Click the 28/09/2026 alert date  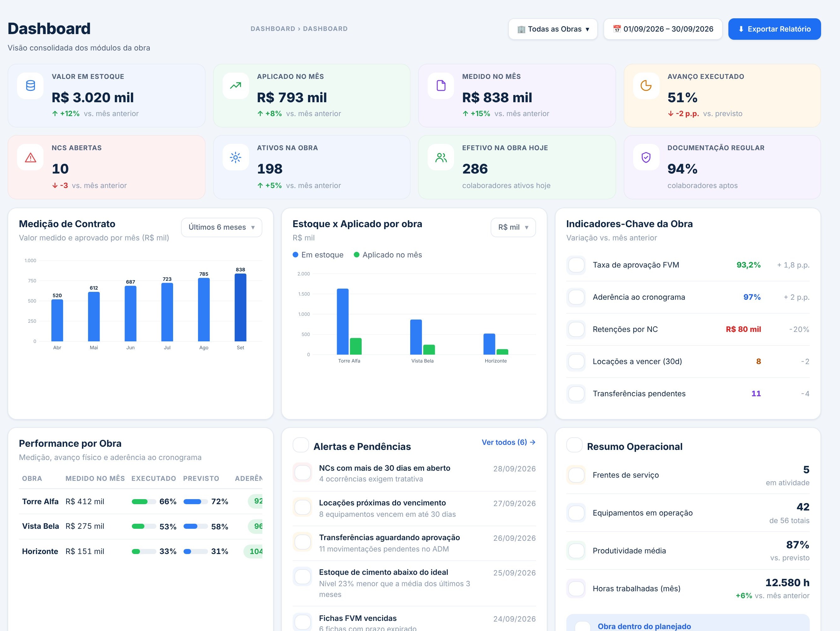coord(514,469)
